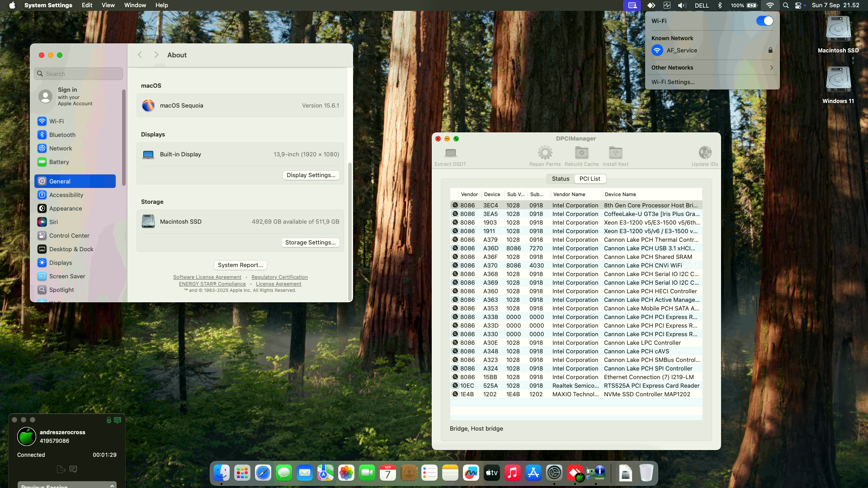Viewport: 868px width, 488px height.
Task: Select Network in the Settings sidebar
Action: point(75,149)
